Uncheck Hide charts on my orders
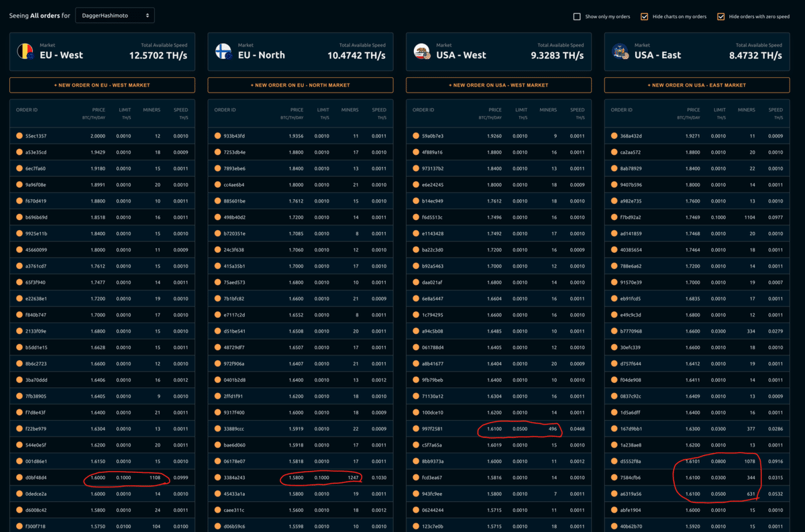This screenshot has width=805, height=532. 645,16
